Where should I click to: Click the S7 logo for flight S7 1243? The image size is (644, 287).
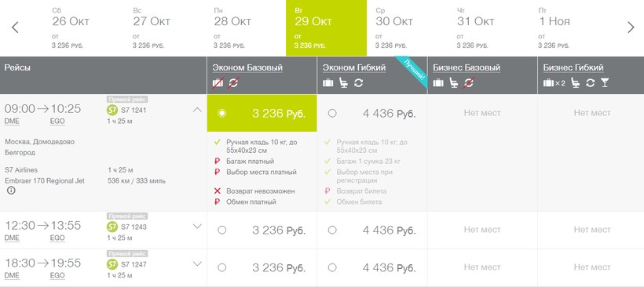tap(112, 227)
